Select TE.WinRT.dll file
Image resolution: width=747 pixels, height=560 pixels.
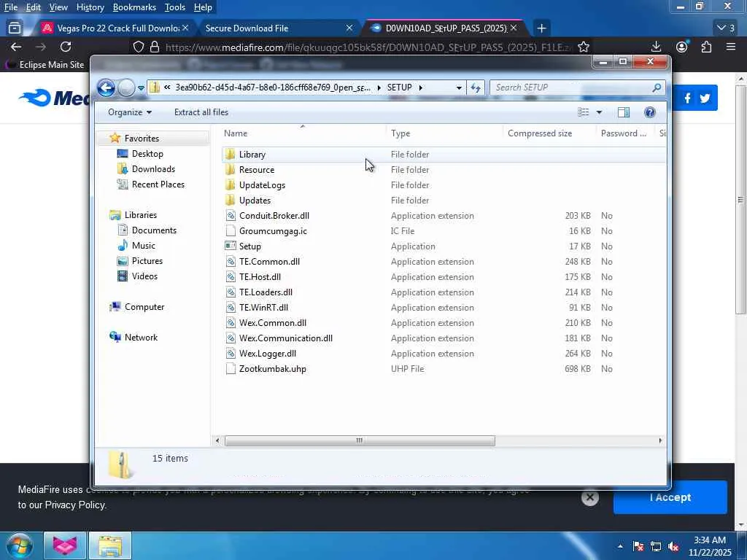point(263,307)
